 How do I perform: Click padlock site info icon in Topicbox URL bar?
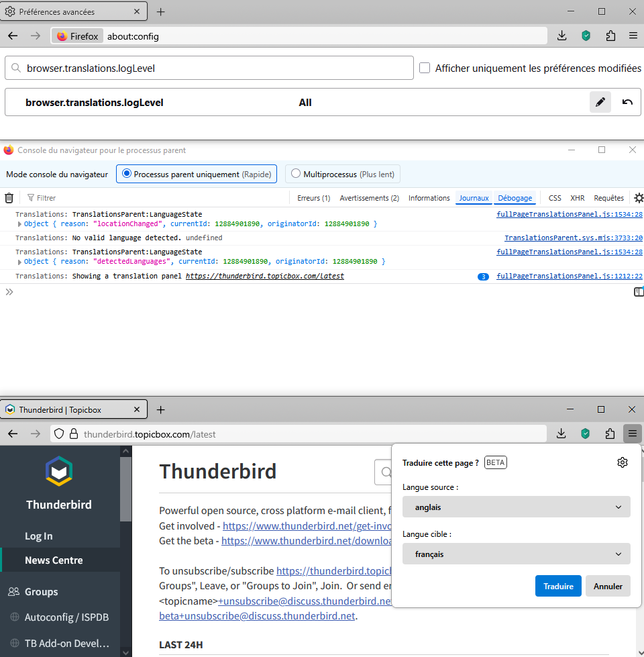coord(74,434)
